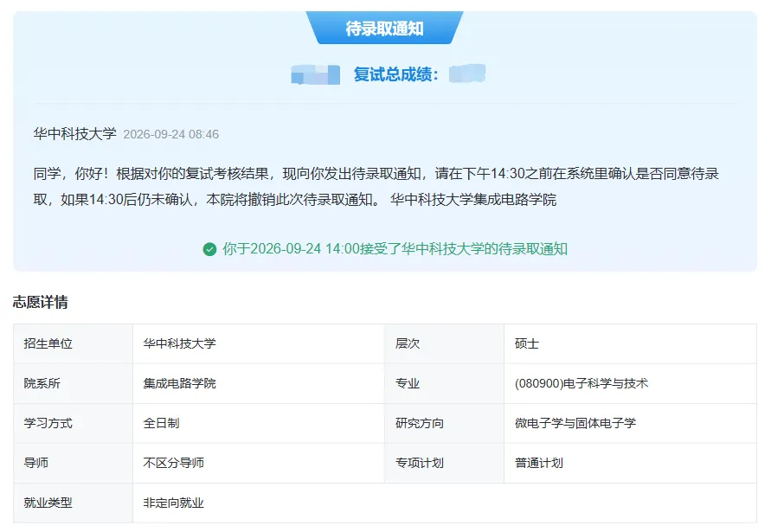Click the 非定向就业 value cell
Screen dimensions: 771x532
(445, 503)
